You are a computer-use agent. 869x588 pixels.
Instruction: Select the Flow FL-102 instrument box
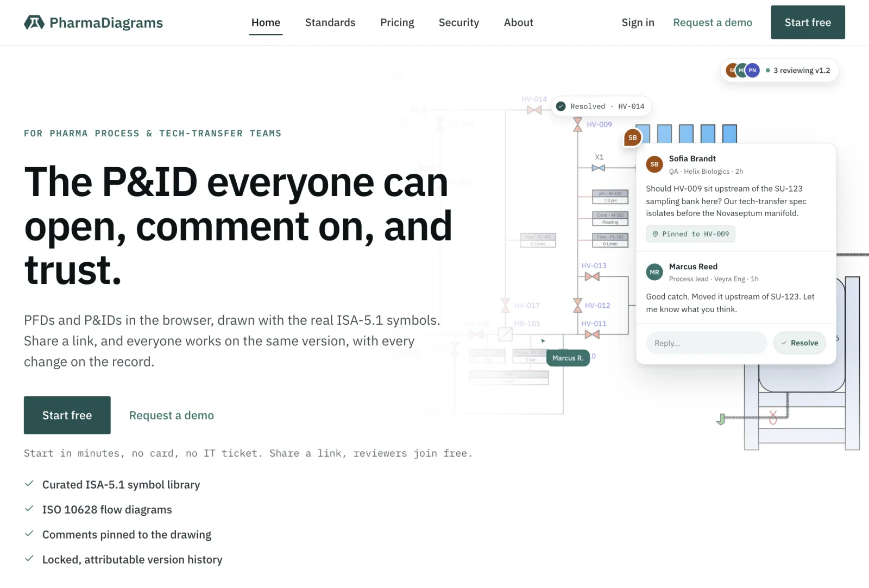point(610,240)
